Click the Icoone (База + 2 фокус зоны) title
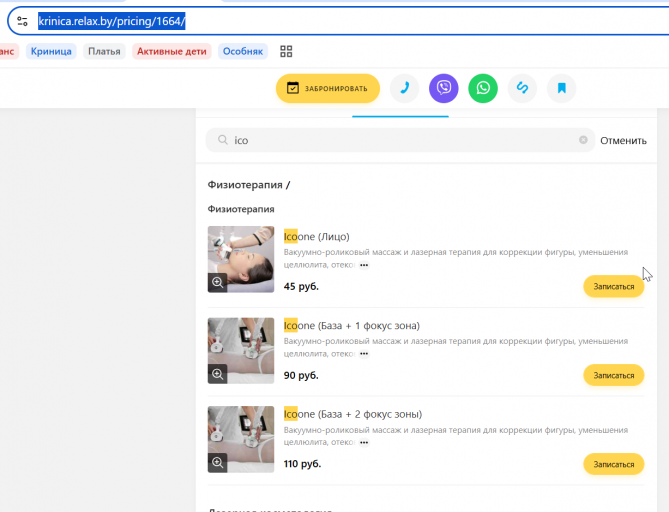This screenshot has width=669, height=512. tap(353, 414)
